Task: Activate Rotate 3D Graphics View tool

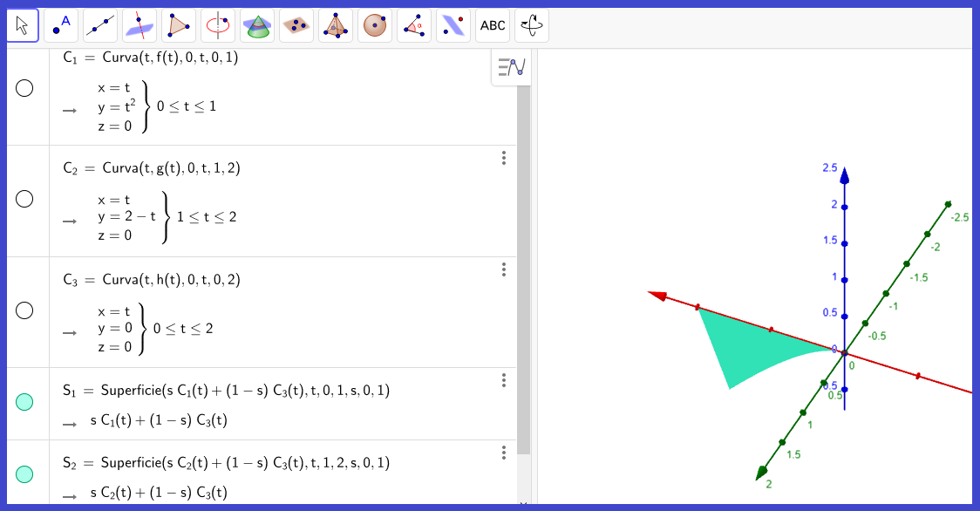Action: pyautogui.click(x=532, y=26)
